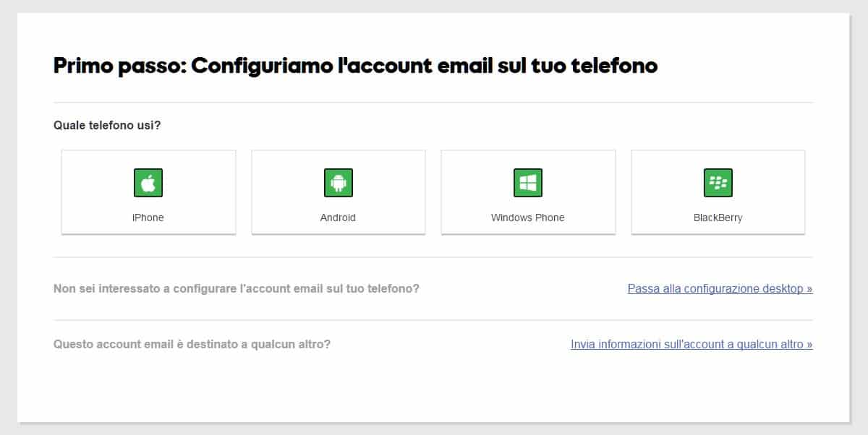Select the Windows Phone tiles icon
Viewport: 868px width, 435px height.
[x=528, y=183]
